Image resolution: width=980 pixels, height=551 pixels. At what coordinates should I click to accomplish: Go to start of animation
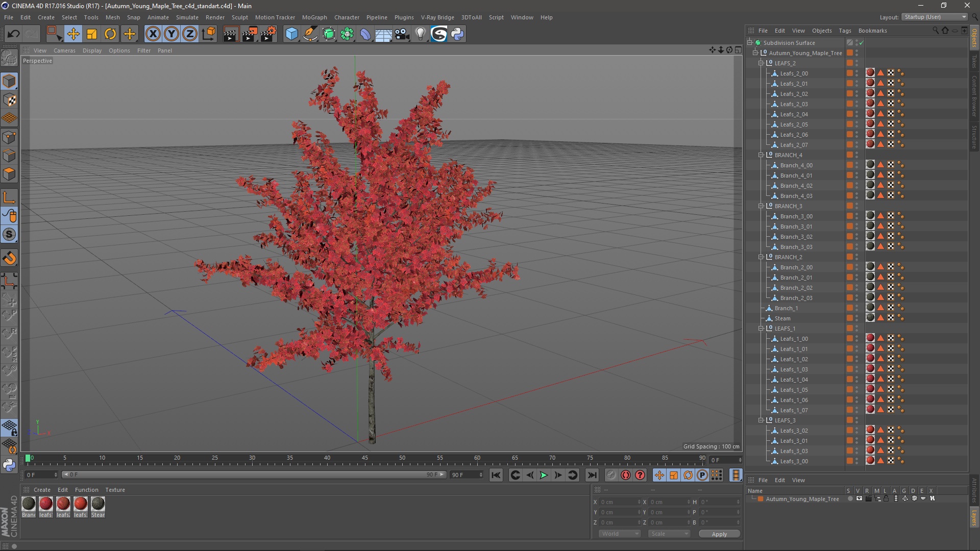click(x=496, y=475)
